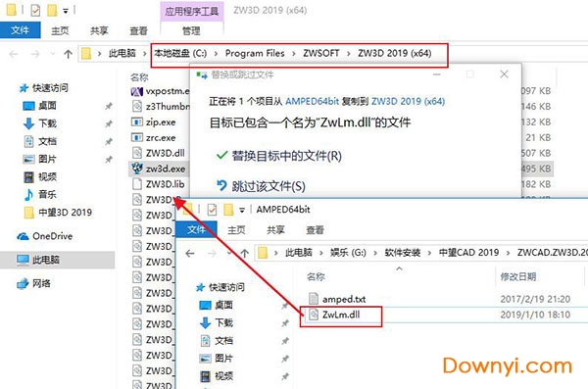The height and width of the screenshot is (389, 588).
Task: Open 下载 in AMPED64bit sidebar
Action: click(x=217, y=322)
